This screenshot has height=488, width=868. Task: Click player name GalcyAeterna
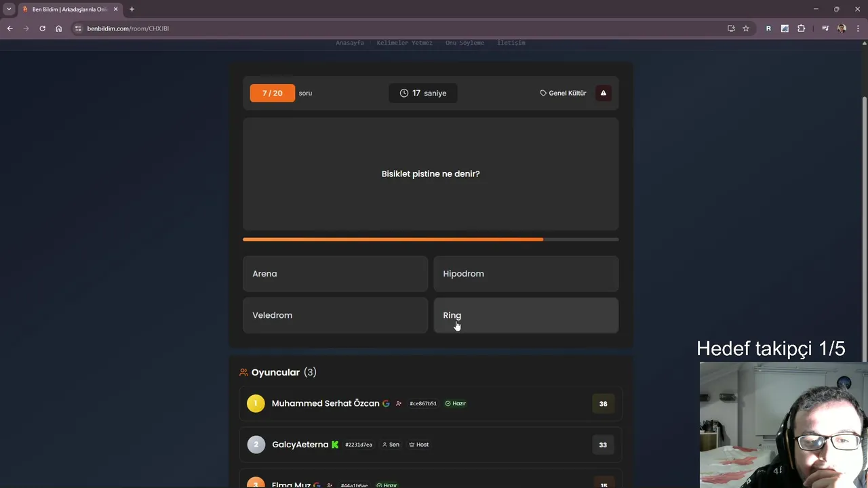tap(300, 445)
